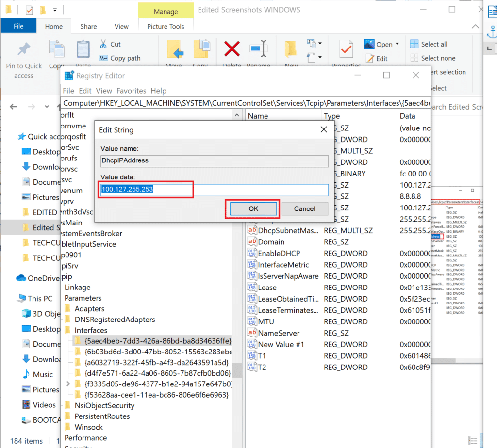The image size is (497, 448).
Task: Click the Properties checkmark icon
Action: tap(347, 49)
